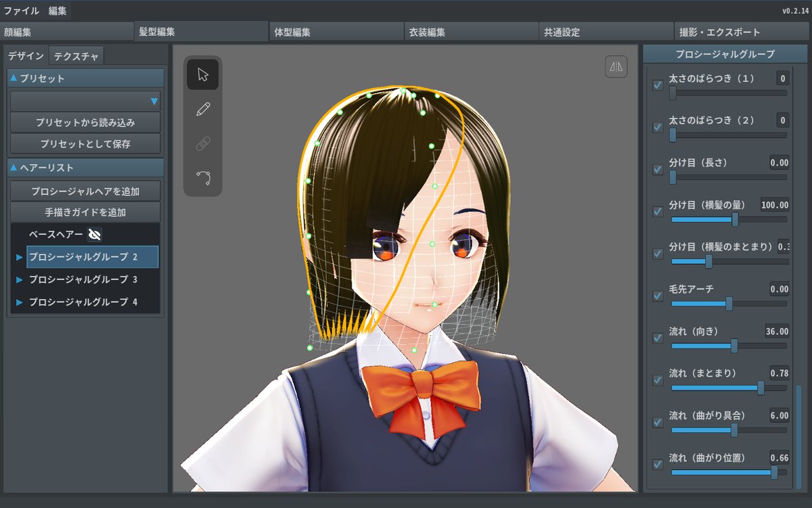Select the pencil draw tool
Screen dimensions: 812x508
[x=203, y=109]
